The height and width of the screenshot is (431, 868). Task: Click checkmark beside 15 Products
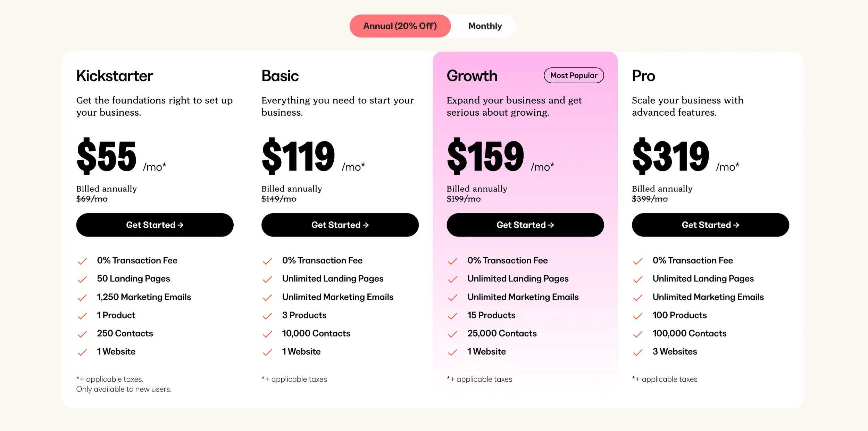pyautogui.click(x=452, y=316)
